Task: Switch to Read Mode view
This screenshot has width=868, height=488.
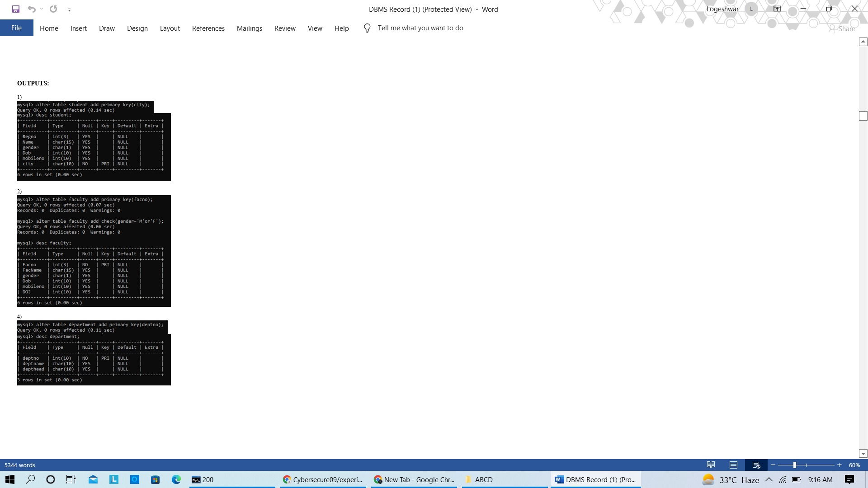Action: pos(711,465)
